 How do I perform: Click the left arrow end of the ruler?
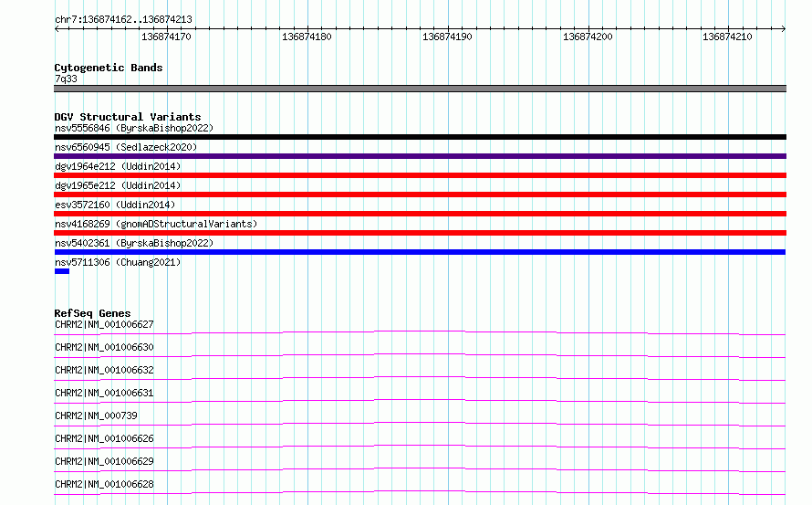(57, 28)
